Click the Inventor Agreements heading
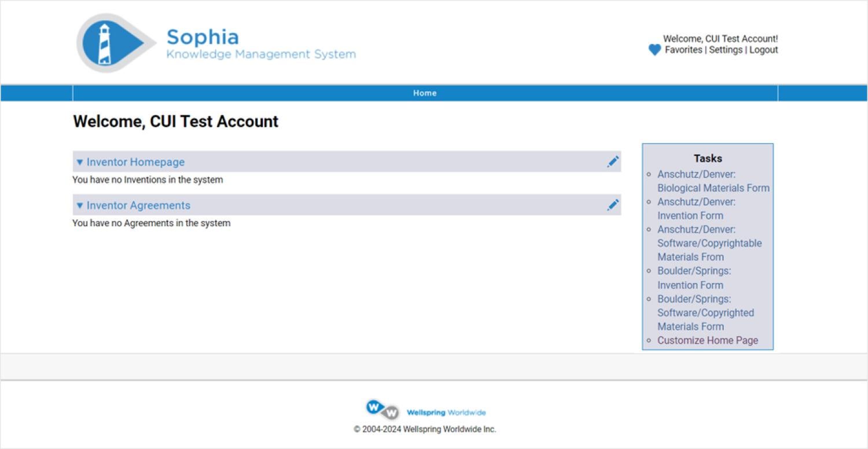This screenshot has height=449, width=868. point(138,205)
